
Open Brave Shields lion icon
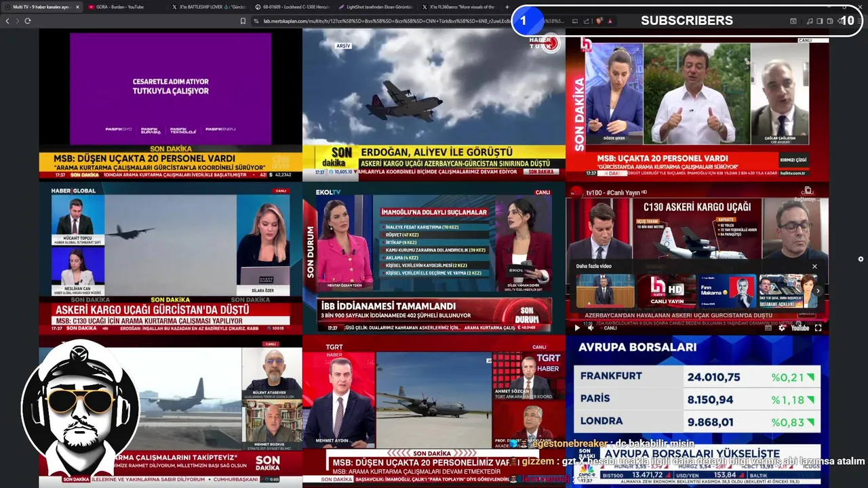click(x=599, y=21)
